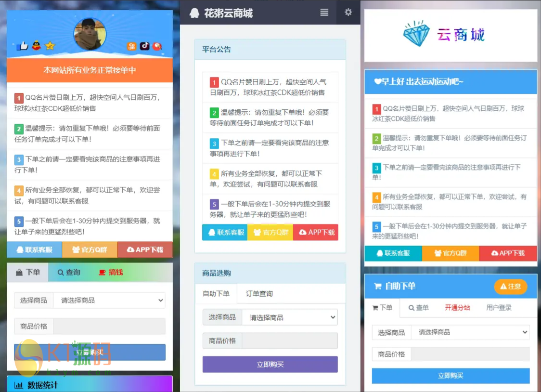The height and width of the screenshot is (392, 541).
Task: Click red APP下载 button above 自助下单 blue header
Action: [x=508, y=253]
